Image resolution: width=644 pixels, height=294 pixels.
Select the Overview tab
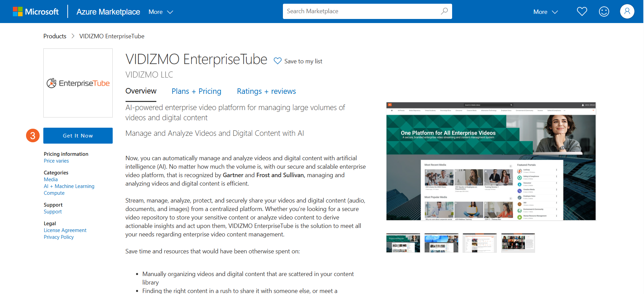pyautogui.click(x=141, y=91)
